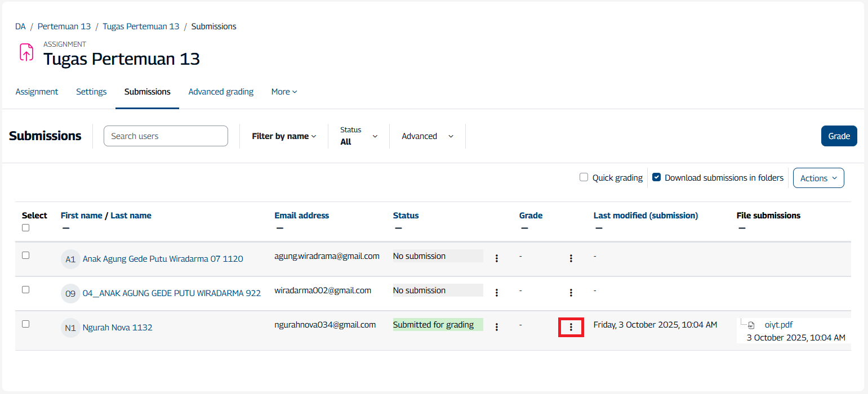Open grade kebab menu for Anak Agung 1120

[571, 258]
